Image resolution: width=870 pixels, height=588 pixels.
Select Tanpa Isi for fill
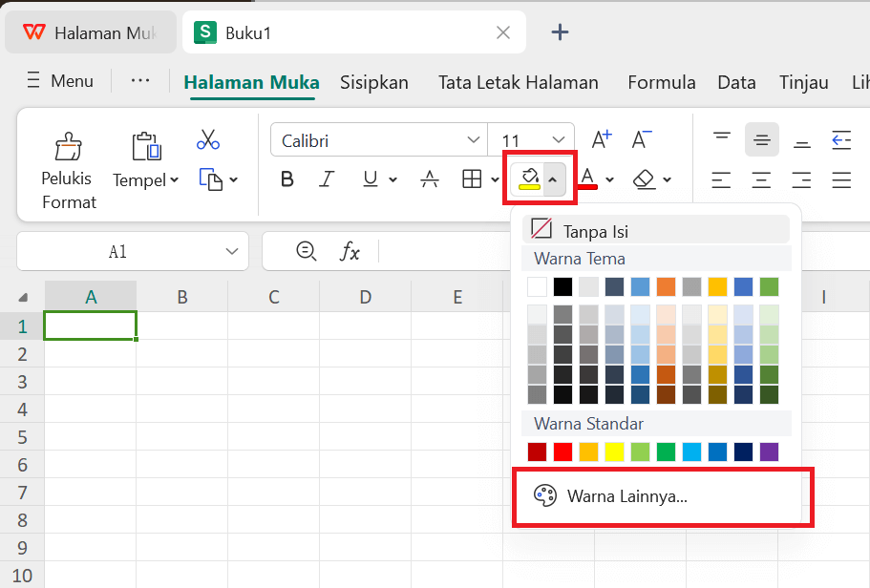(590, 228)
